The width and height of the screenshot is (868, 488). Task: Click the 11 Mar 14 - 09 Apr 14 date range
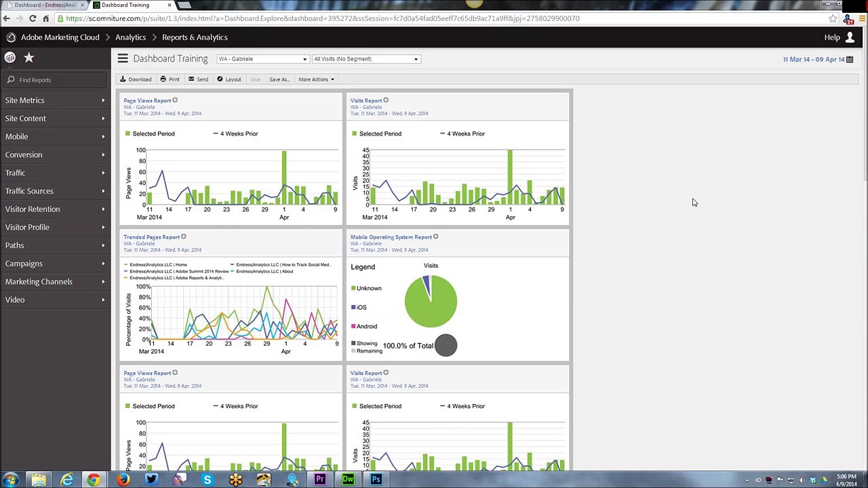(814, 59)
